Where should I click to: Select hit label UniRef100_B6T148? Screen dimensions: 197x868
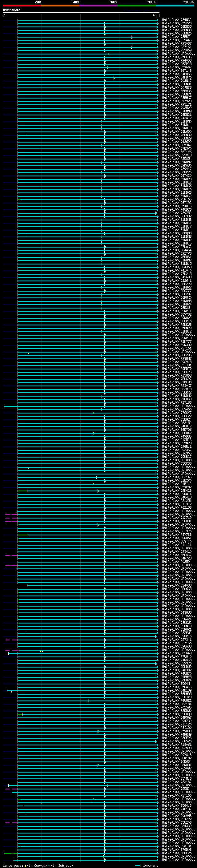[x=177, y=71]
